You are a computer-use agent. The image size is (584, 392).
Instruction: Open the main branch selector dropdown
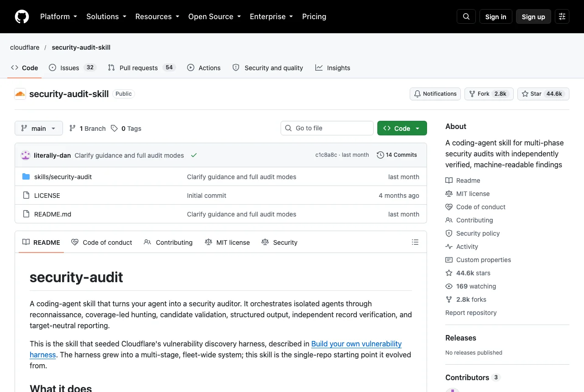coord(39,129)
